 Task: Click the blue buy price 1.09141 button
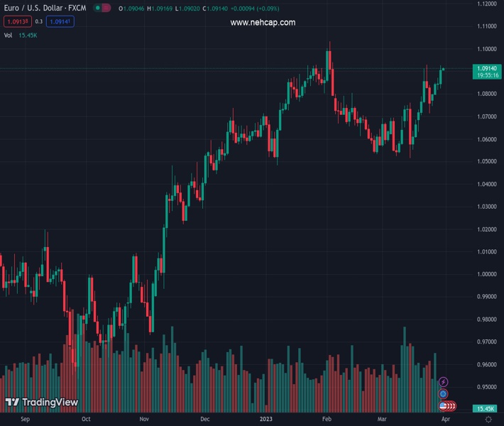[60, 22]
